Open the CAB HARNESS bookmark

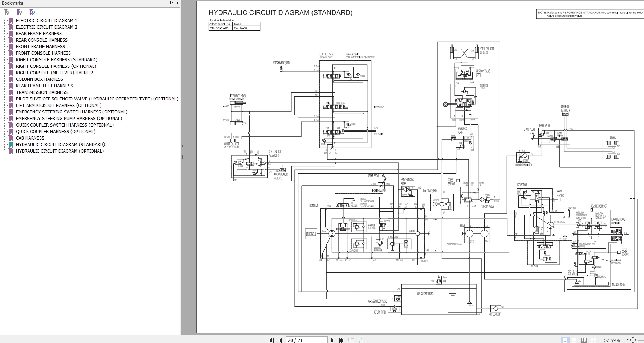[x=30, y=138]
